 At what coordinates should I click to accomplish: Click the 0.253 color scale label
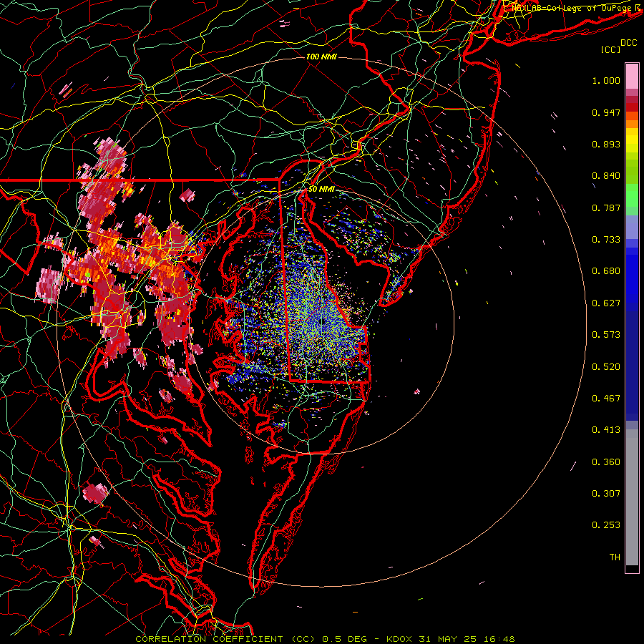click(606, 525)
